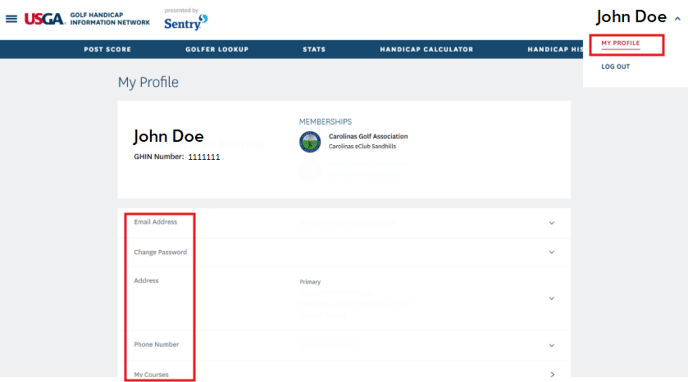This screenshot has width=688, height=382.
Task: Click the Primary address label
Action: tap(310, 282)
